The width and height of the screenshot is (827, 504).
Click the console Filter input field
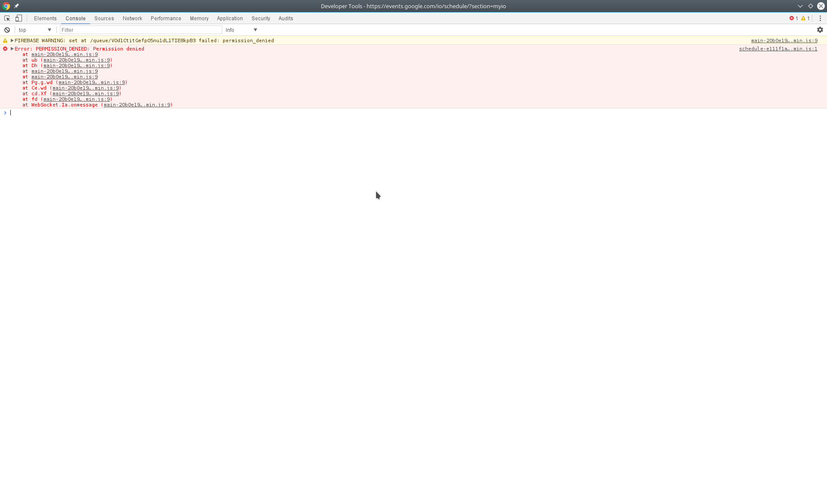tap(141, 30)
